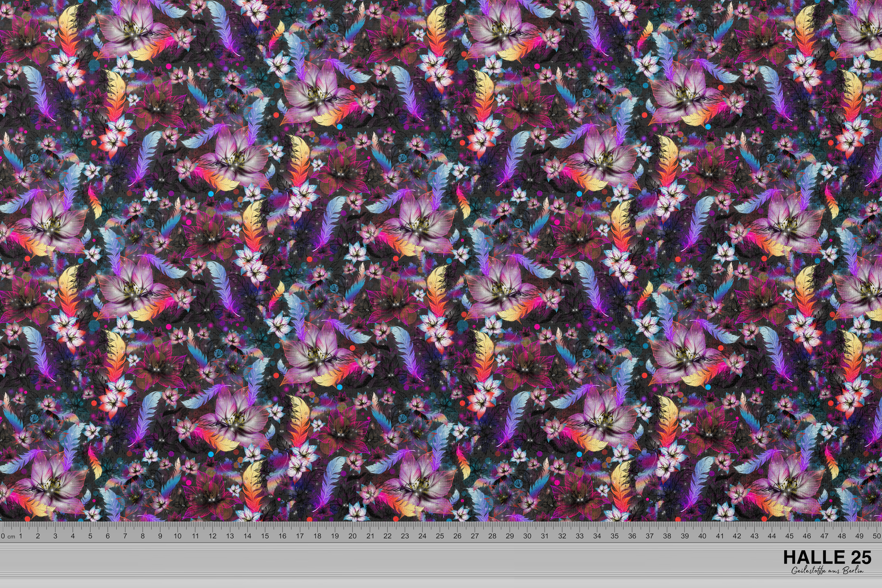Select the 22 mark on the ruler
The image size is (882, 588).
388,536
